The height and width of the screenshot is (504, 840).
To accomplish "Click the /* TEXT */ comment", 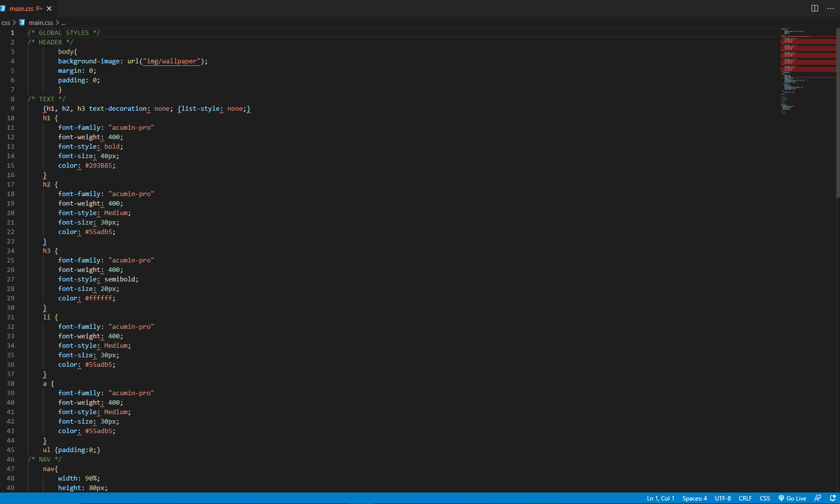I will point(46,99).
